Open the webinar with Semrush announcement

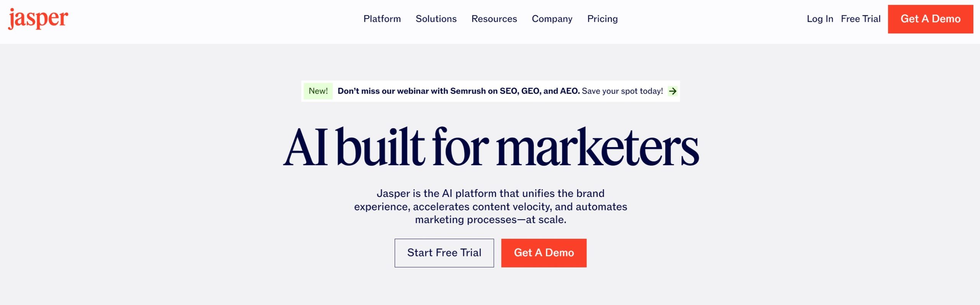pos(458,91)
